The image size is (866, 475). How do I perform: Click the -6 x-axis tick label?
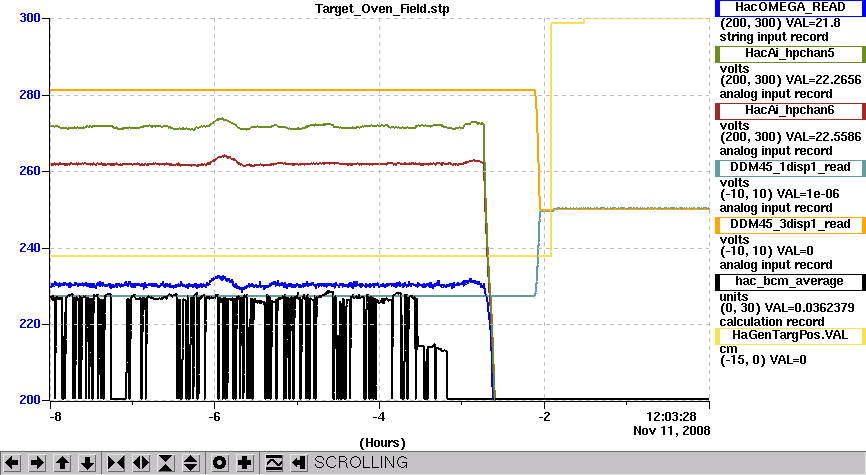214,416
